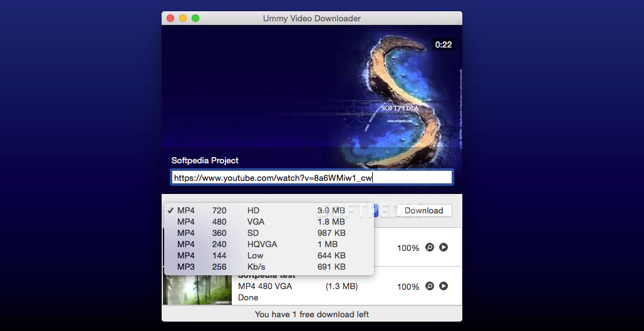This screenshot has height=331, width=644.
Task: Select MP4 240 HQVGA quality
Action: (x=269, y=245)
